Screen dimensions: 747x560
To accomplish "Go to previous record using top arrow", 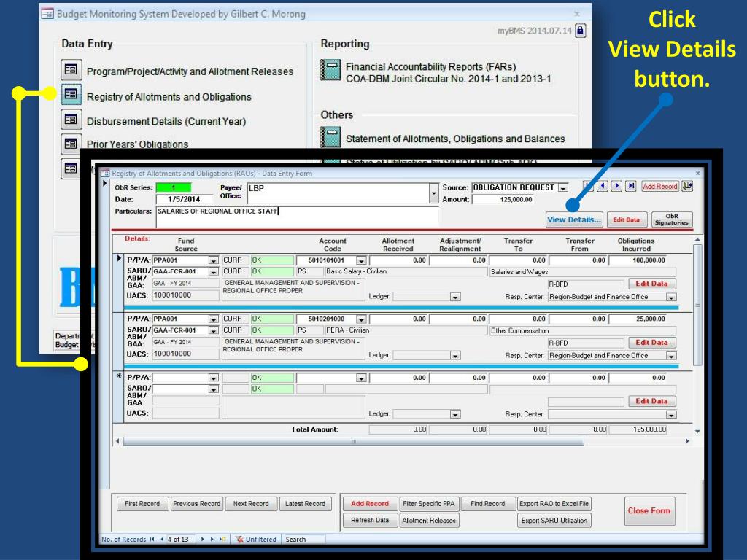I will point(603,186).
